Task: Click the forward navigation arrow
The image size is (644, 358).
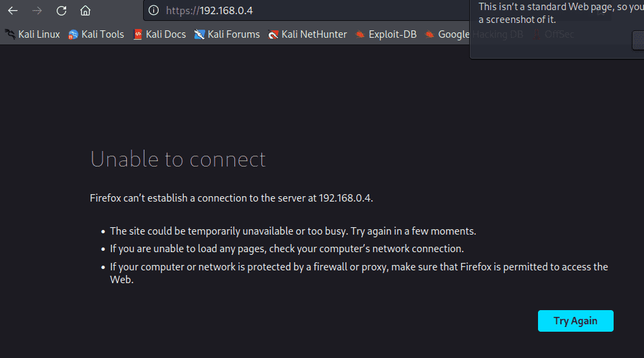Action: tap(37, 11)
